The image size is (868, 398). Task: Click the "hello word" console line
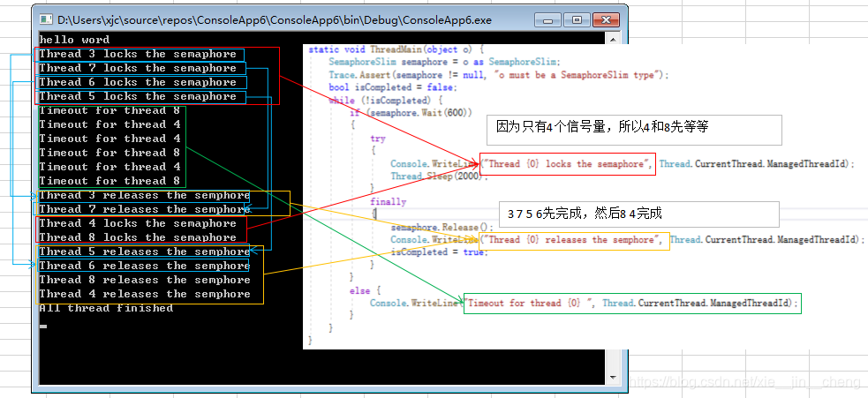(74, 40)
